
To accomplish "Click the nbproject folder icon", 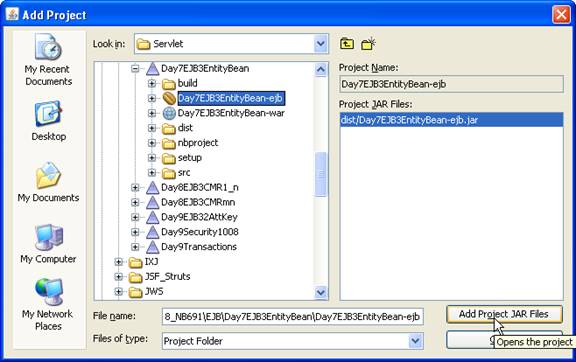I will pyautogui.click(x=169, y=143).
